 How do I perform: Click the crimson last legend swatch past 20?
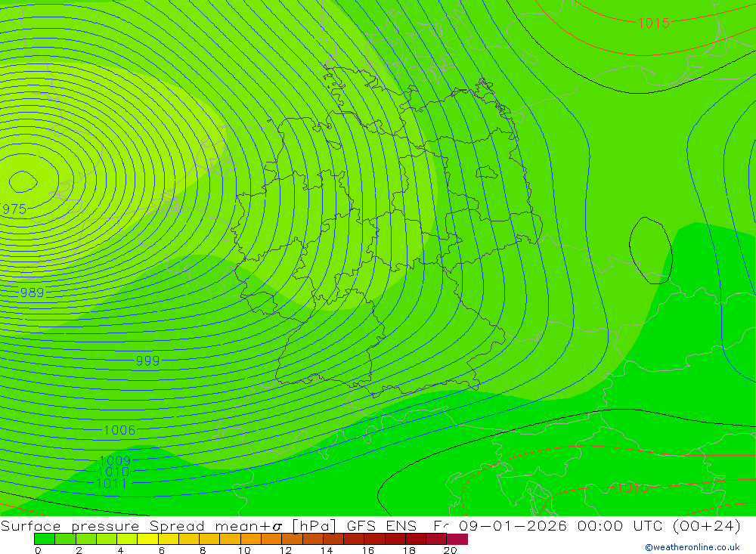pyautogui.click(x=457, y=539)
